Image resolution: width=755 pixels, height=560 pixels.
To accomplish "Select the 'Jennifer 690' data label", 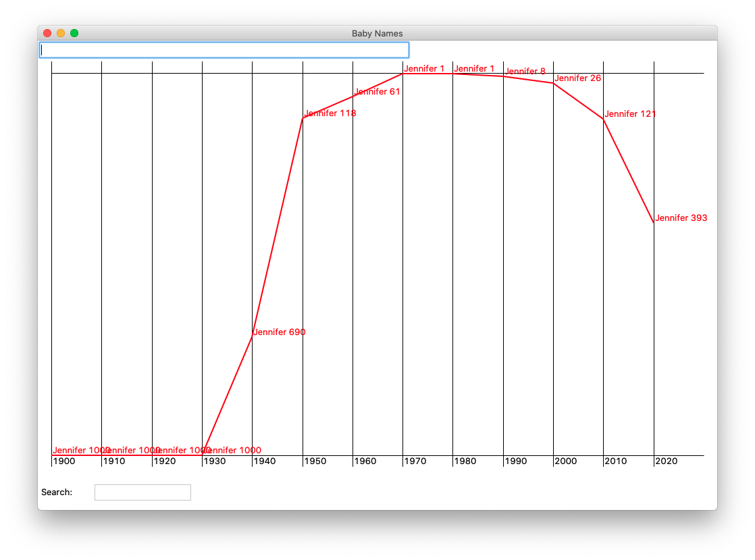I will 279,332.
